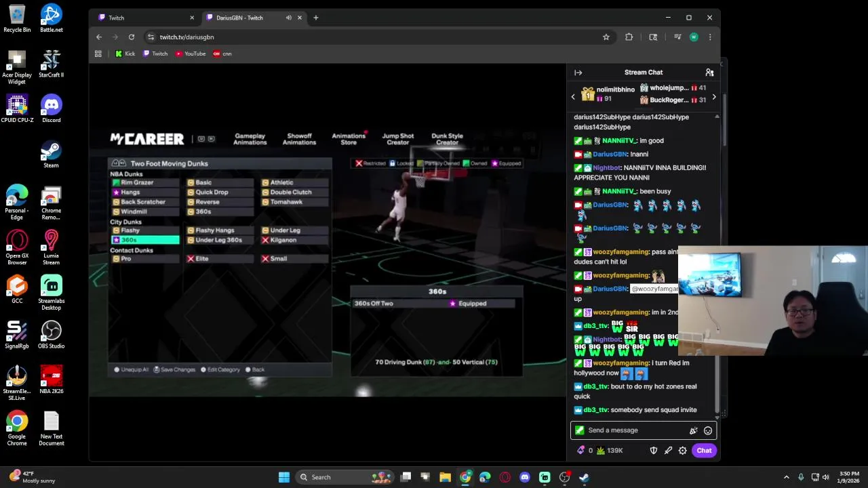Open the Steam desktop shortcut
Viewport: 868px width, 488px height.
[51, 155]
